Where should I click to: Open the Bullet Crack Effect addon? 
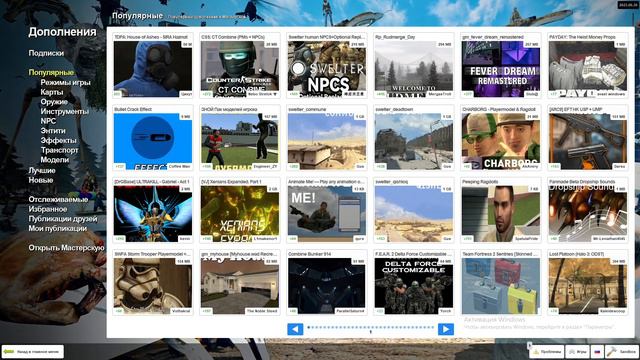coord(153,138)
